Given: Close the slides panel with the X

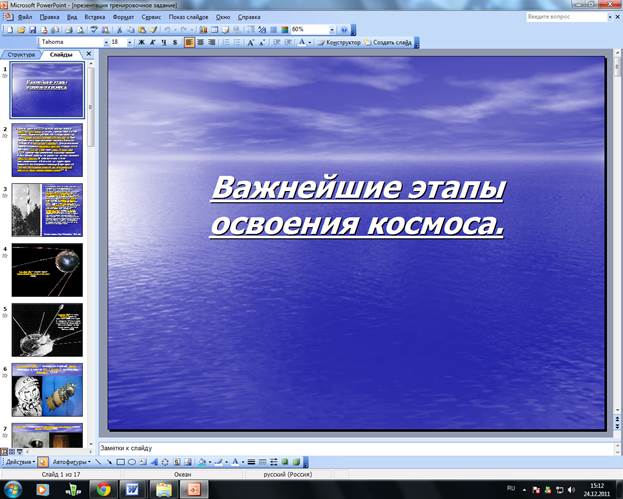Looking at the screenshot, I should pyautogui.click(x=88, y=54).
